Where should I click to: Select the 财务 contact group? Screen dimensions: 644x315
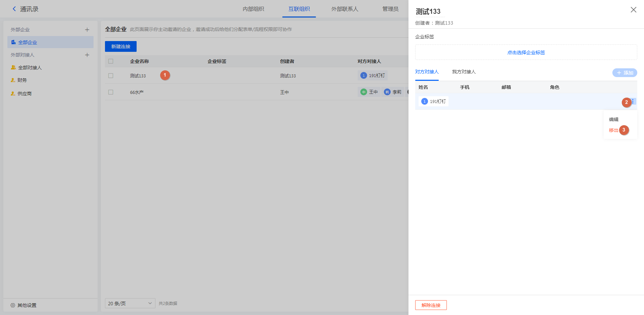pos(22,80)
